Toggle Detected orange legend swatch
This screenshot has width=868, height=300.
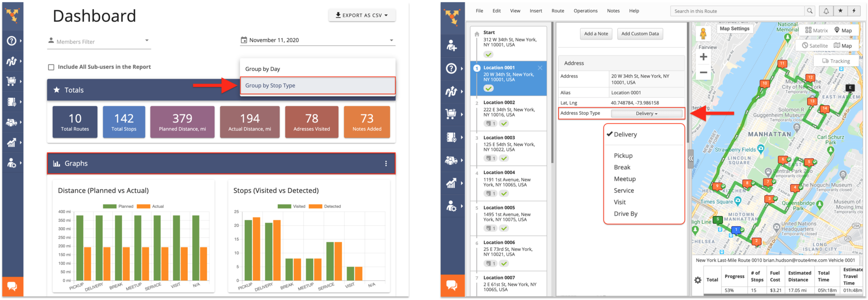315,206
